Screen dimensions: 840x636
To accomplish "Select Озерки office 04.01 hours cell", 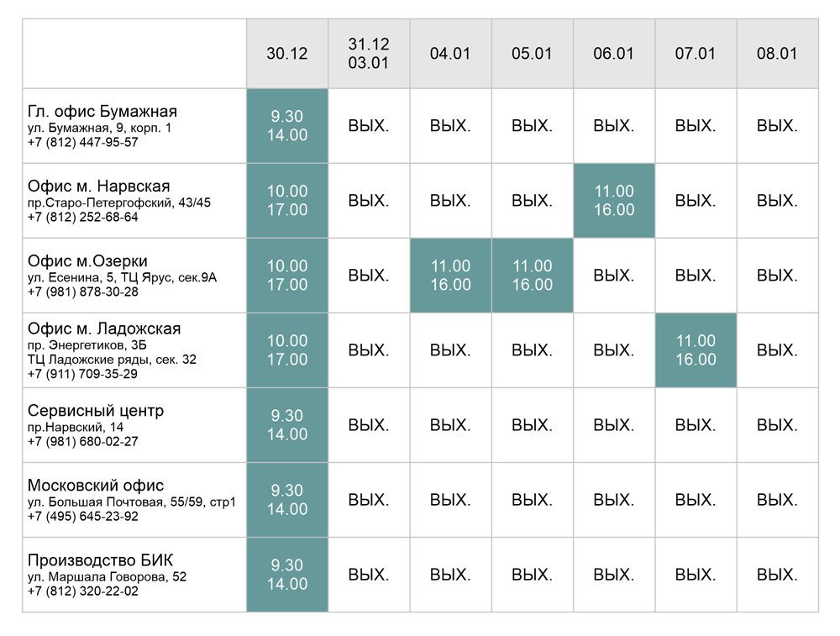I will (451, 276).
